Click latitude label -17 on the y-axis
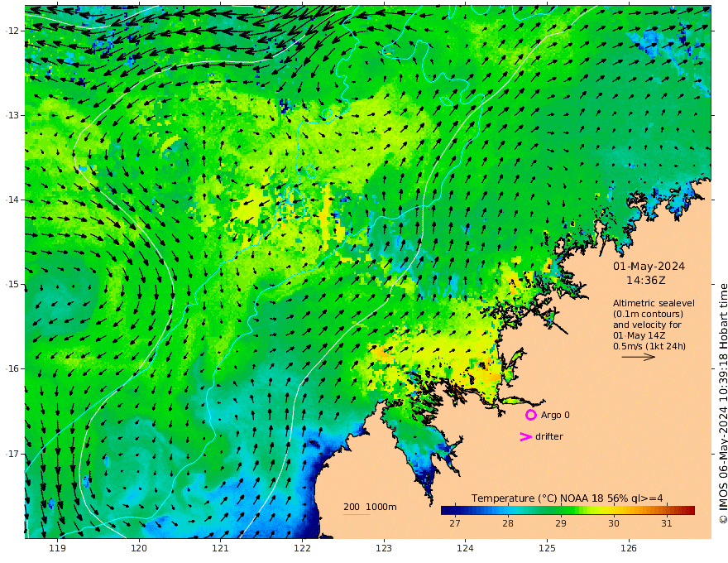The image size is (728, 563). tap(12, 454)
